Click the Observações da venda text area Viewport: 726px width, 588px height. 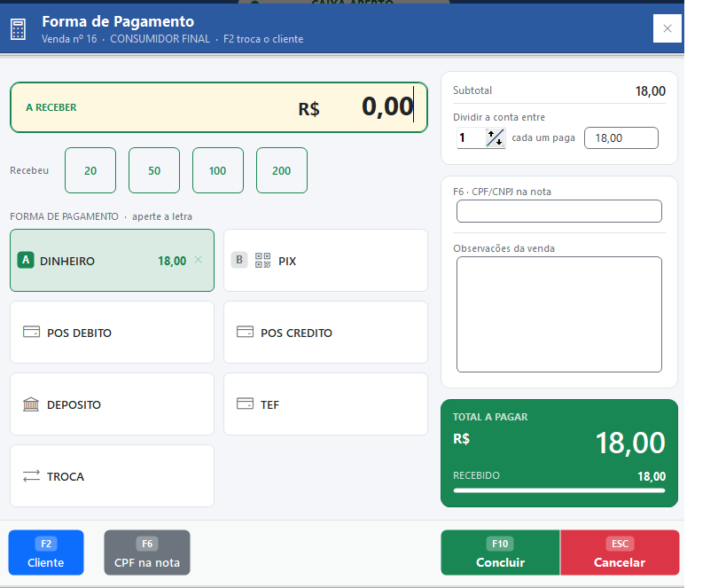click(x=558, y=315)
